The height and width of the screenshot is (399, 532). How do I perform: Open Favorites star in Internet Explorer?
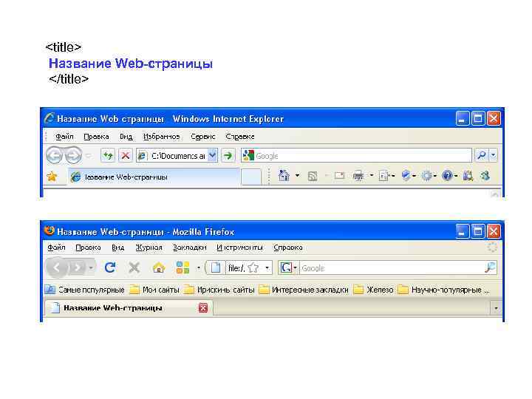(52, 177)
